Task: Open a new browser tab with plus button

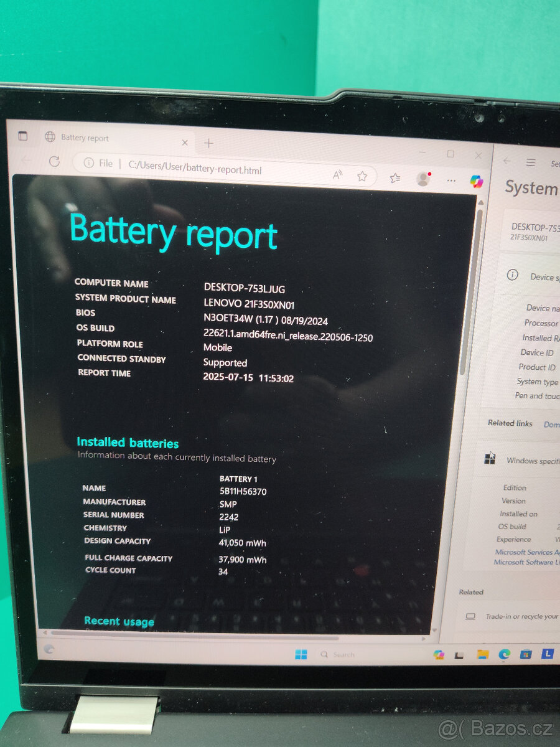Action: [208, 143]
